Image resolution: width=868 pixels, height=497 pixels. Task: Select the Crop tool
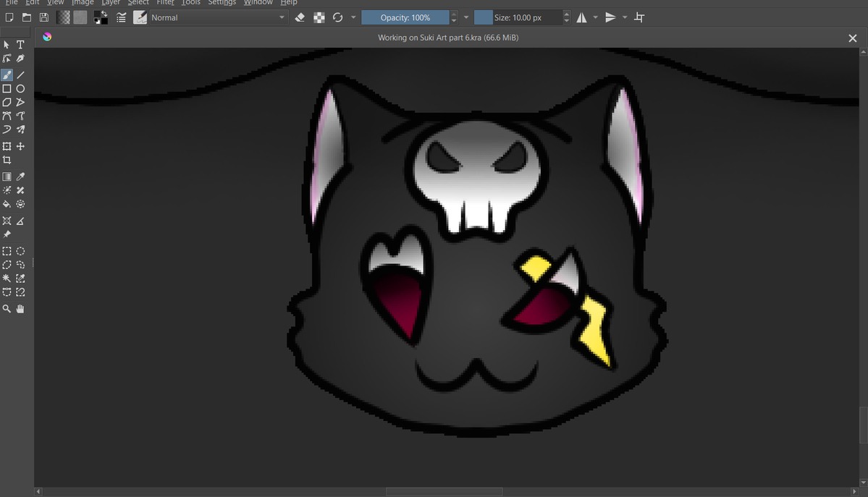point(7,160)
